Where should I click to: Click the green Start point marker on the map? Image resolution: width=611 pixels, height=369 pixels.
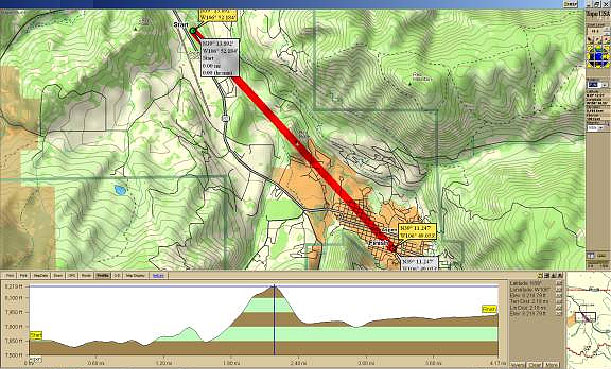click(193, 31)
